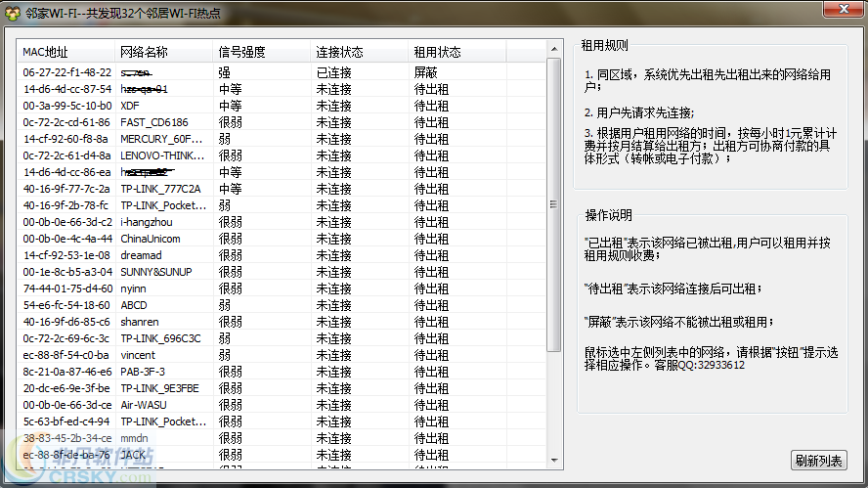868x488 pixels.
Task: Sort by 信号强度 column header
Action: 261,52
